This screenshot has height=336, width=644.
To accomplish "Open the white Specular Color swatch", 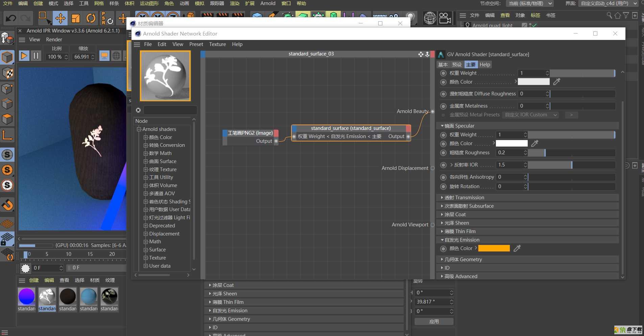I will click(511, 143).
